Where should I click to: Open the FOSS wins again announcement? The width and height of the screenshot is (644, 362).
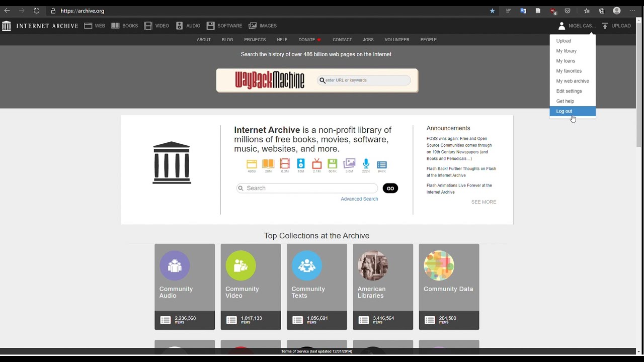coord(459,148)
